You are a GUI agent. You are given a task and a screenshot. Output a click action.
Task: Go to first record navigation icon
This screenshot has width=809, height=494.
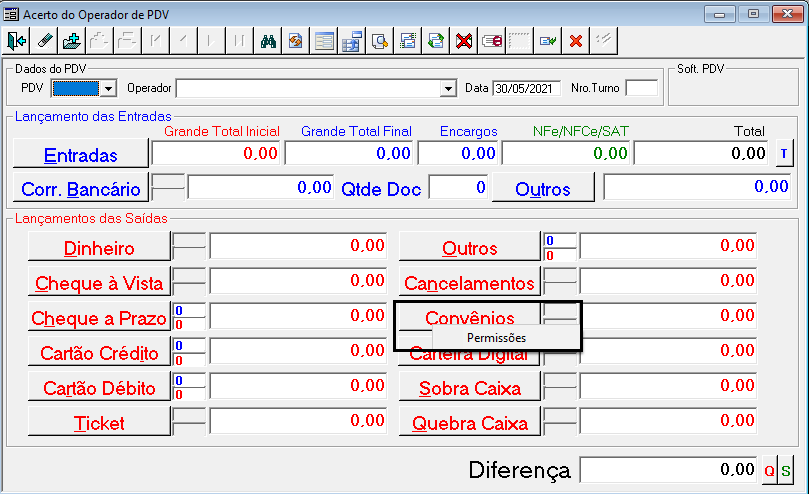point(155,41)
